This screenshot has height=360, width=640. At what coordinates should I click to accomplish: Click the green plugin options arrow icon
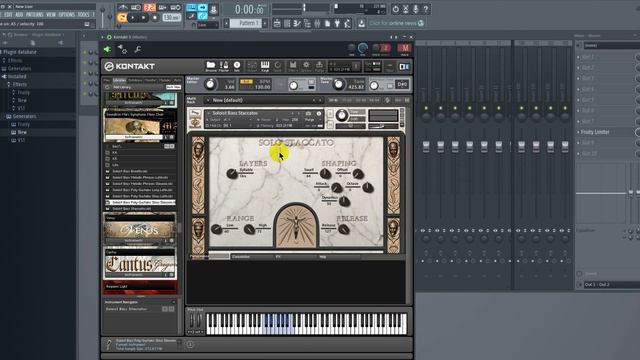coord(107,49)
